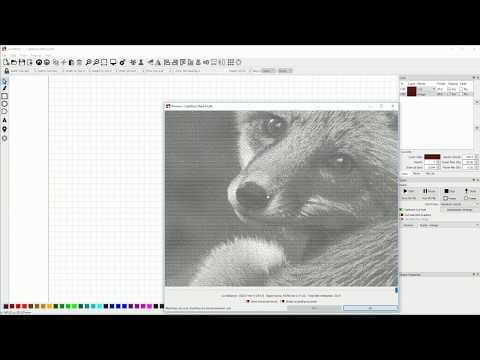Image resolution: width=480 pixels, height=360 pixels.
Task: Click the Import file icon
Action: 30,62
